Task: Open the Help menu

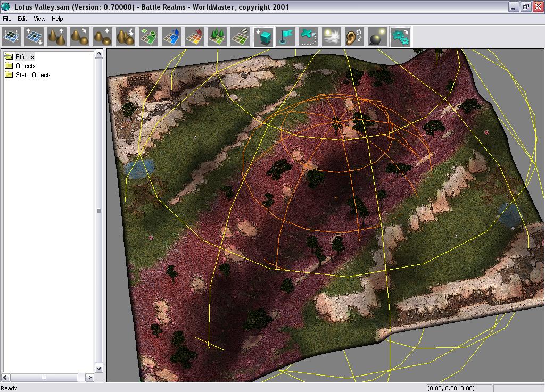Action: click(57, 19)
